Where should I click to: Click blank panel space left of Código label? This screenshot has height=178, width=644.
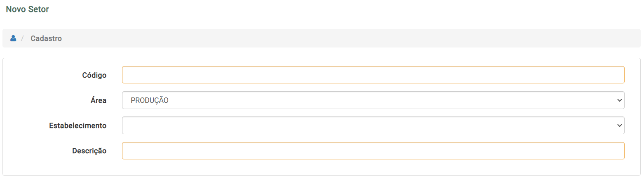point(41,75)
